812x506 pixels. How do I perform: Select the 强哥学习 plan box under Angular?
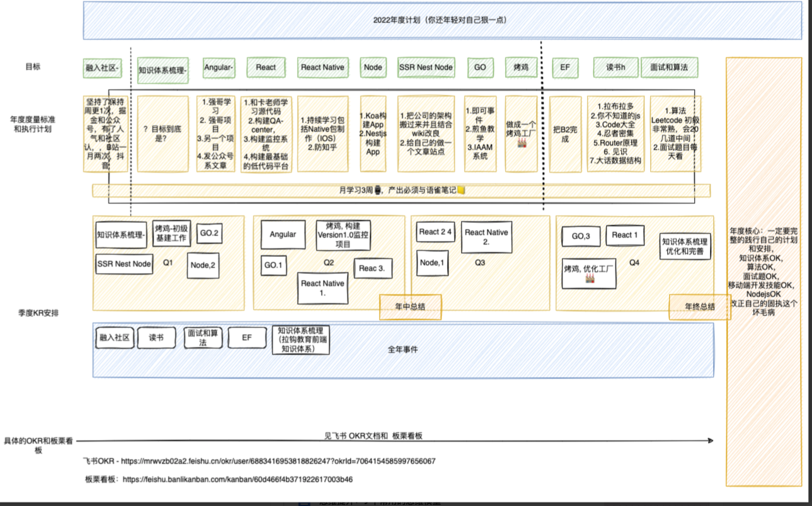pos(215,134)
